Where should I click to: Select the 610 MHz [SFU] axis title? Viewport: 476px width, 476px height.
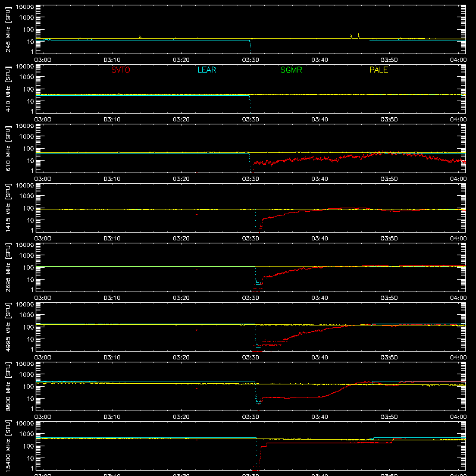tap(8, 149)
